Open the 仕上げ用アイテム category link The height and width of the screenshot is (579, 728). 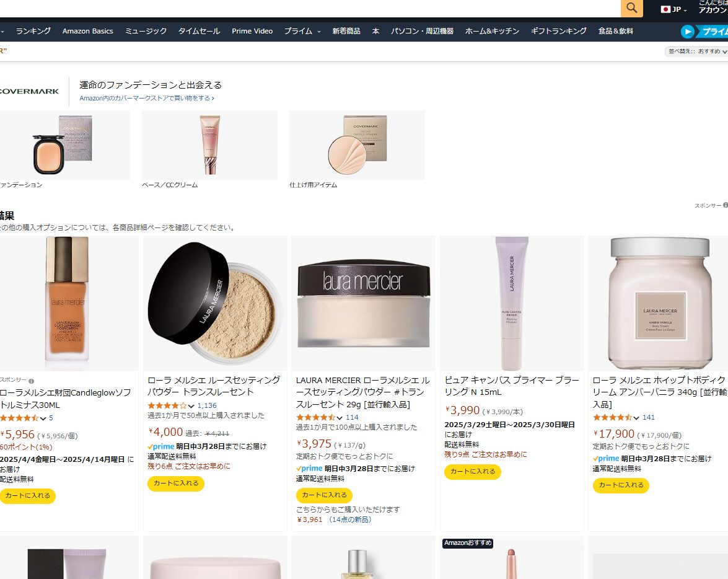pyautogui.click(x=314, y=185)
